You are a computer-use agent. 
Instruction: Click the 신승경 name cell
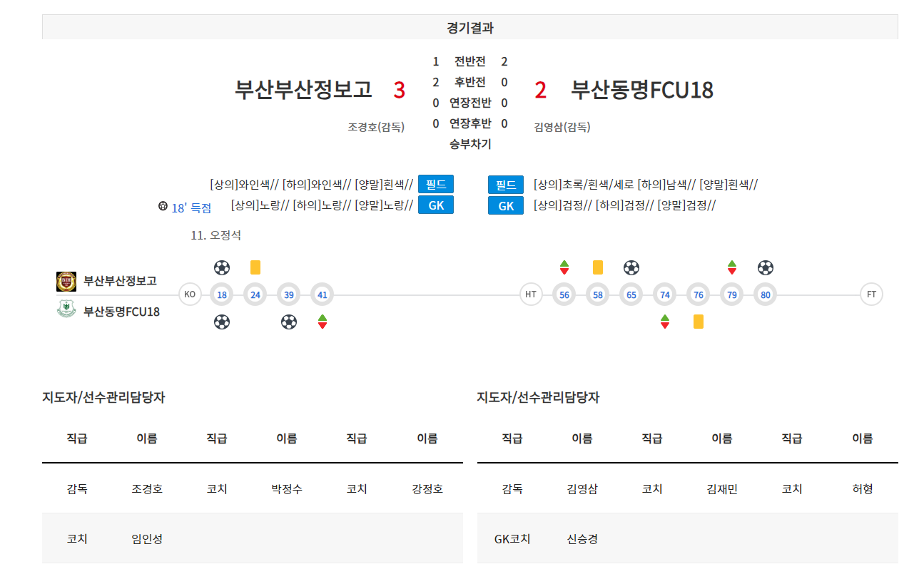[x=582, y=538]
